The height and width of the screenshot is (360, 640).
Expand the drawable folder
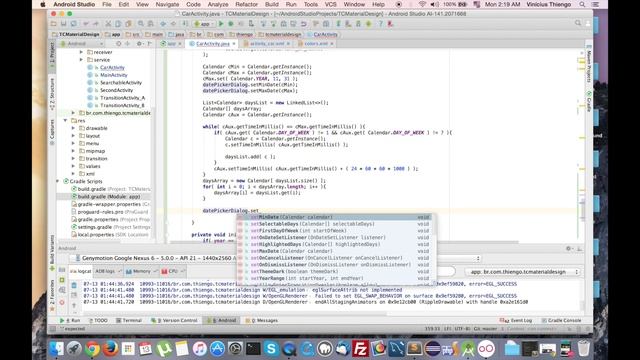click(73, 128)
